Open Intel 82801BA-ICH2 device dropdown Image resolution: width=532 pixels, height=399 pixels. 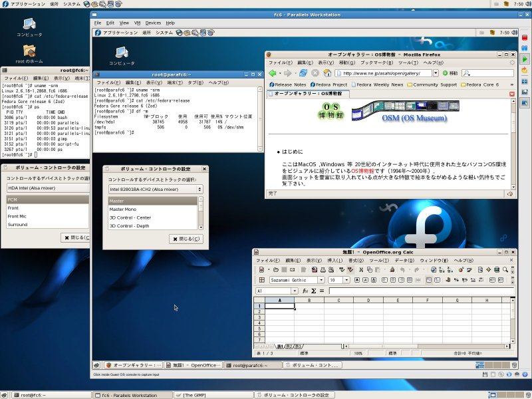tap(156, 190)
